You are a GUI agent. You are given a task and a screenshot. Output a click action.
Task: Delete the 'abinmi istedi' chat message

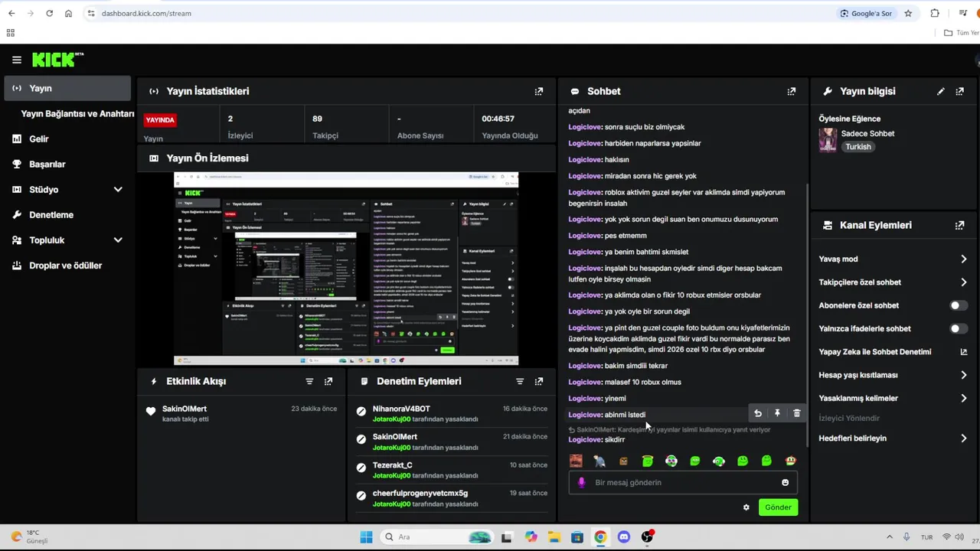tap(797, 413)
